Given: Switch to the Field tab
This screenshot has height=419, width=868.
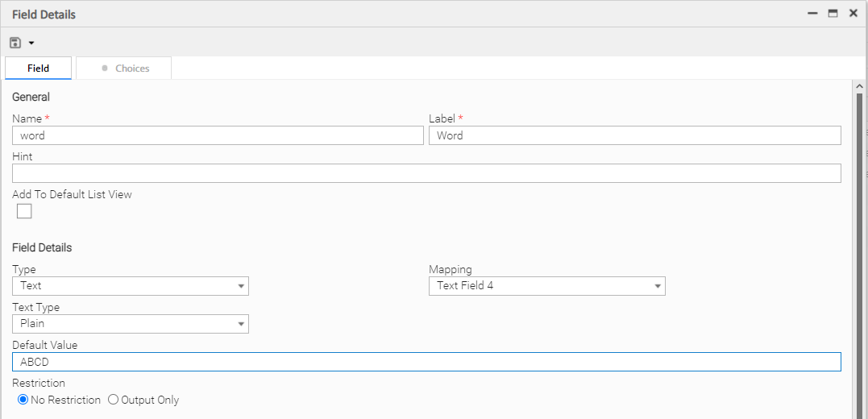Looking at the screenshot, I should point(39,68).
